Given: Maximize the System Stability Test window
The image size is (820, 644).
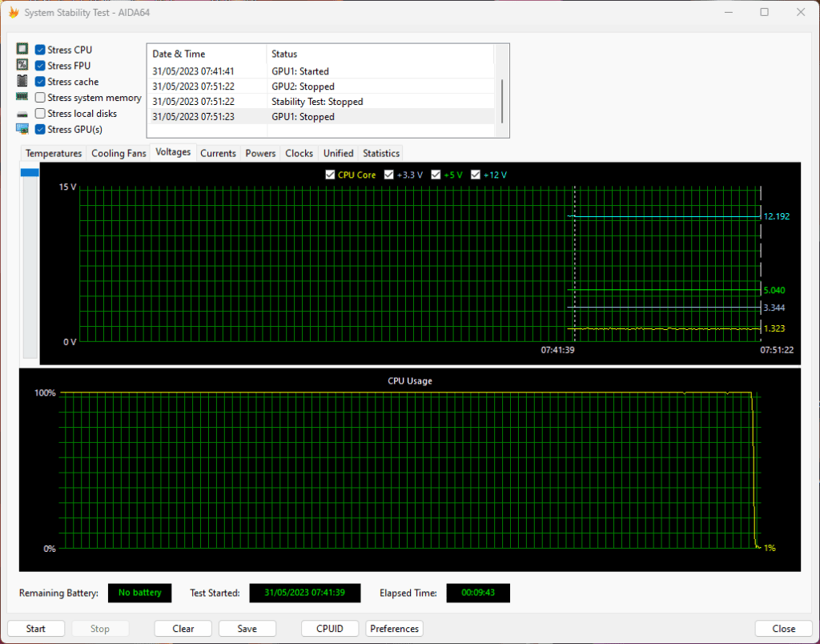Looking at the screenshot, I should point(765,12).
